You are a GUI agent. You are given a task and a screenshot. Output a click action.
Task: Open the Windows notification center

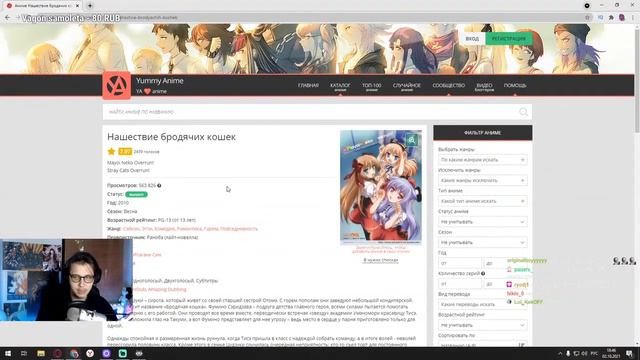pyautogui.click(x=629, y=353)
